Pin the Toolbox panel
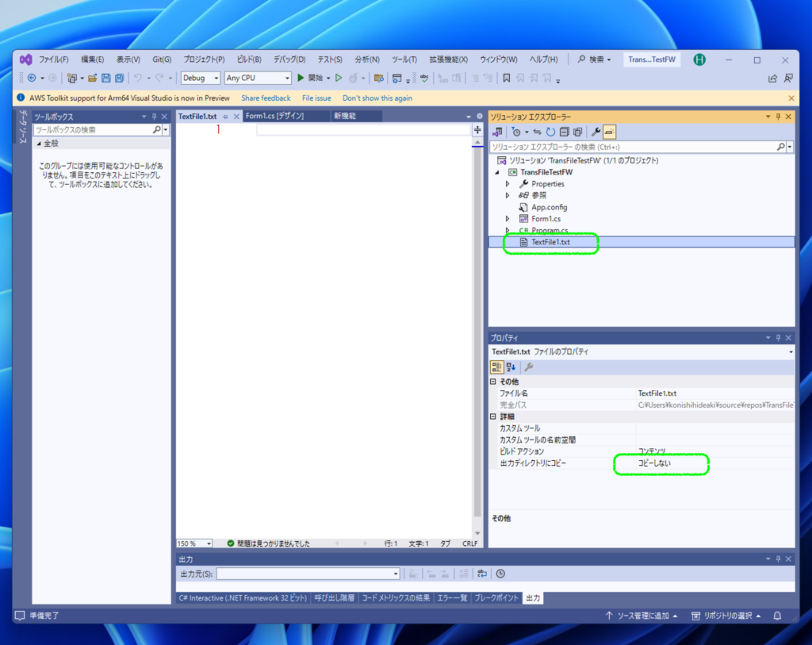Image resolution: width=812 pixels, height=645 pixels. [x=154, y=117]
